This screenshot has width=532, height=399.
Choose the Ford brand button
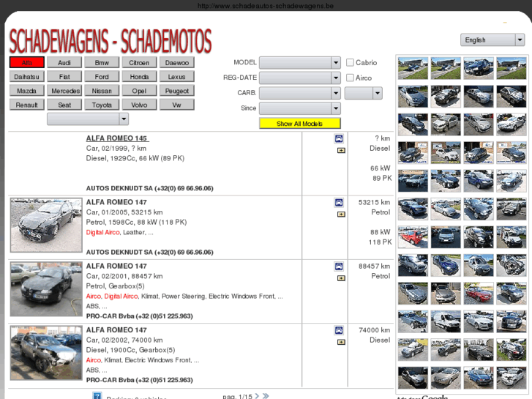coord(102,77)
